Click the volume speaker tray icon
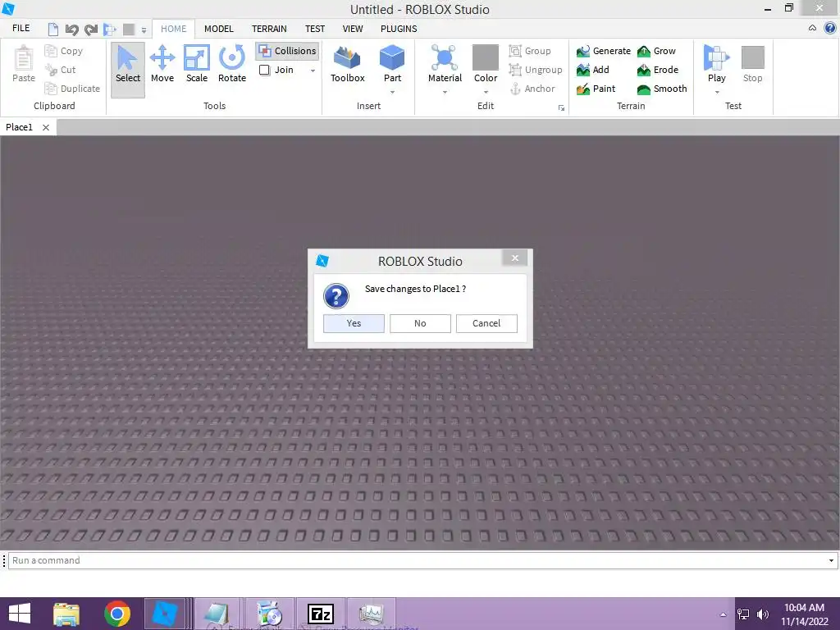This screenshot has height=630, width=840. 762,614
